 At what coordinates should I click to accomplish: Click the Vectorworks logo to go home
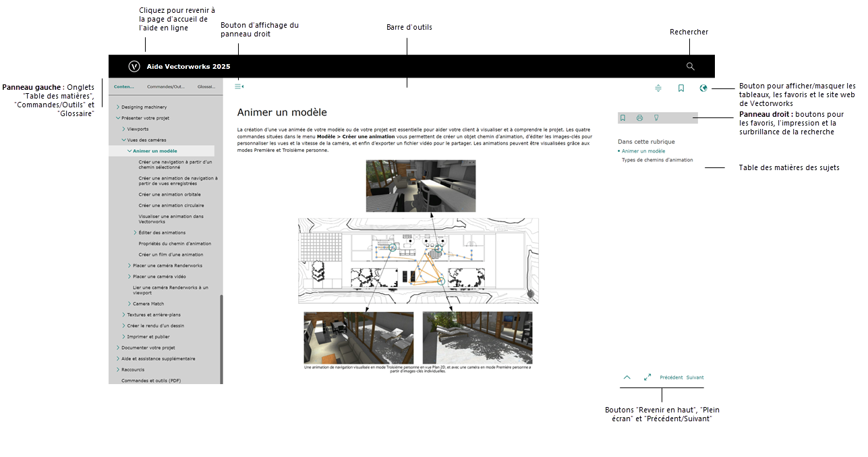(x=134, y=66)
